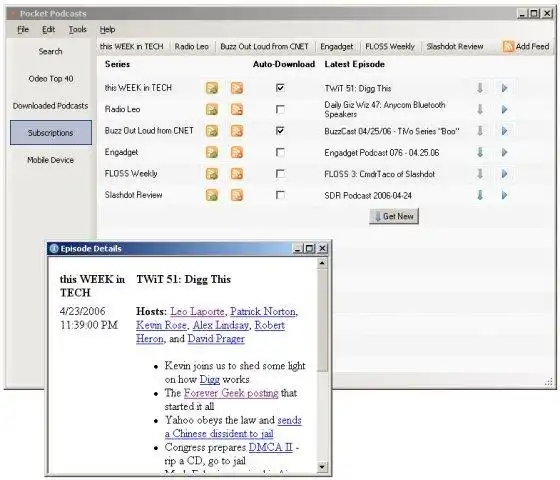Open Leo Laporte host link
Image resolution: width=560 pixels, height=480 pixels.
click(197, 311)
